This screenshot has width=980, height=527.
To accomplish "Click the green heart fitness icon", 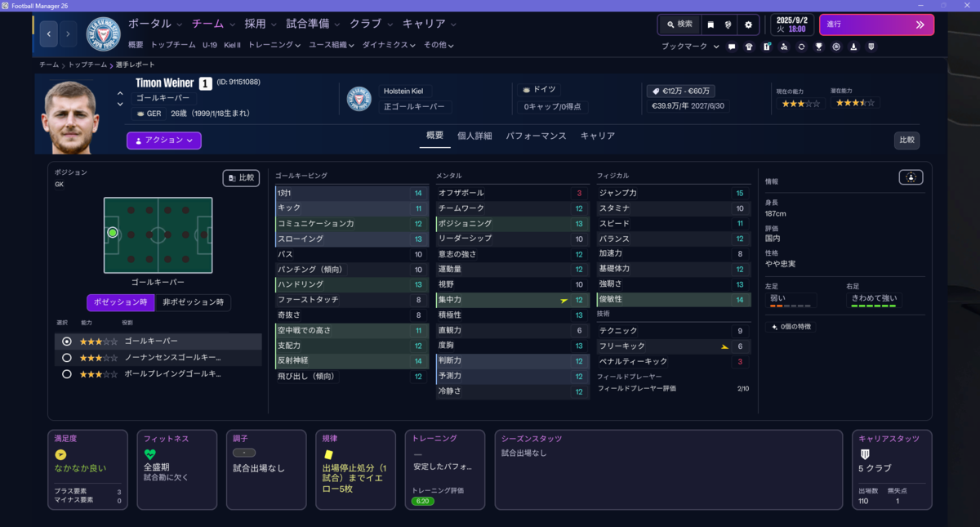I will tap(149, 454).
